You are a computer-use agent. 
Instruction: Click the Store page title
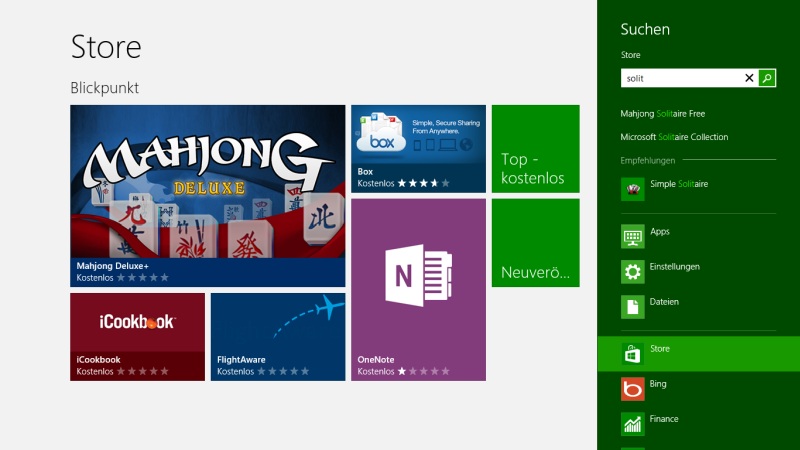[106, 47]
